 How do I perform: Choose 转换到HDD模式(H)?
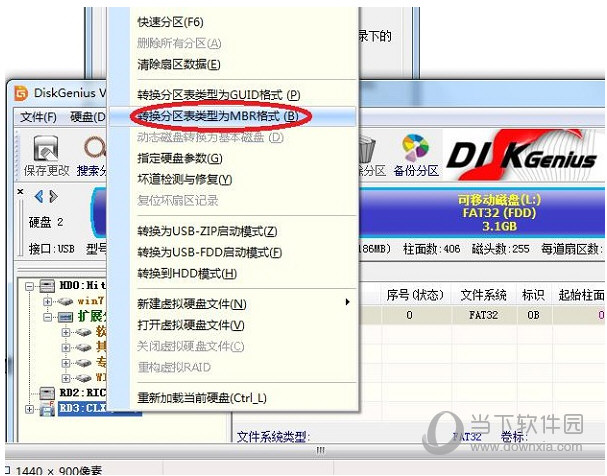[x=187, y=274]
